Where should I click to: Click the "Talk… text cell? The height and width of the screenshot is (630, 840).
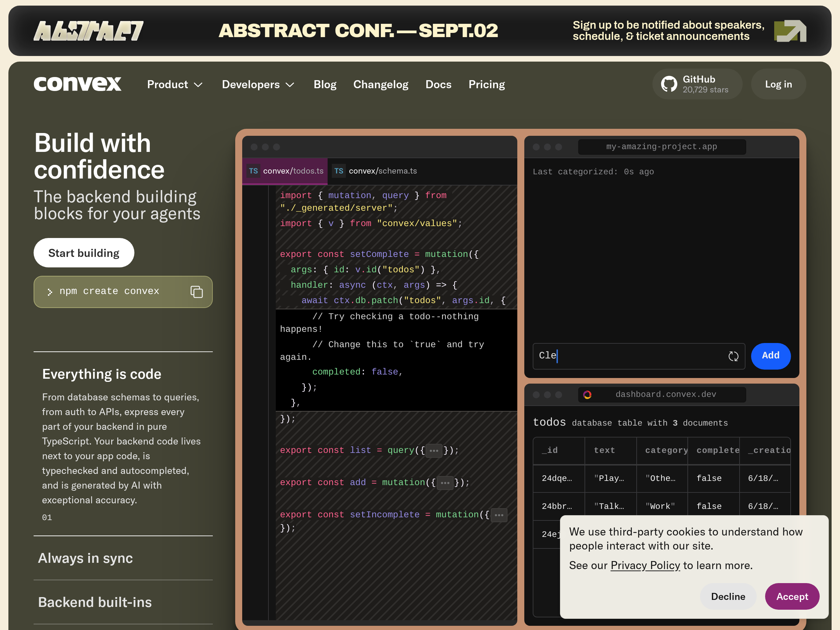tap(611, 506)
